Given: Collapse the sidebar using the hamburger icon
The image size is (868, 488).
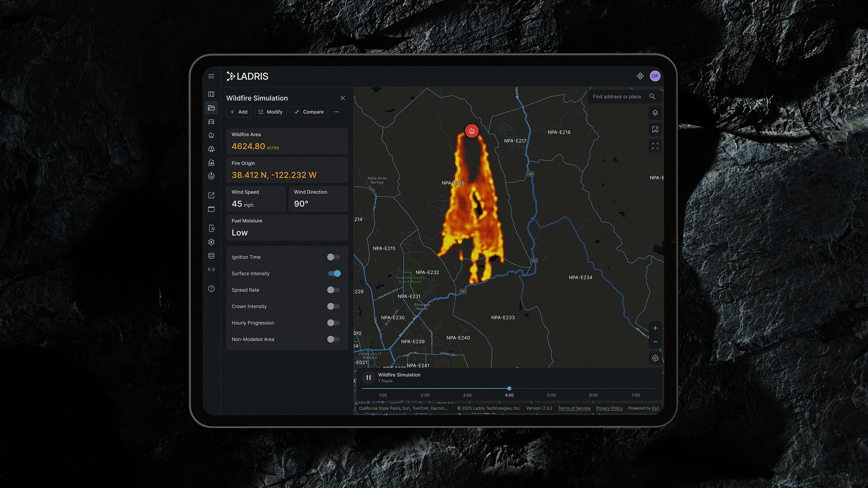Looking at the screenshot, I should pos(212,76).
